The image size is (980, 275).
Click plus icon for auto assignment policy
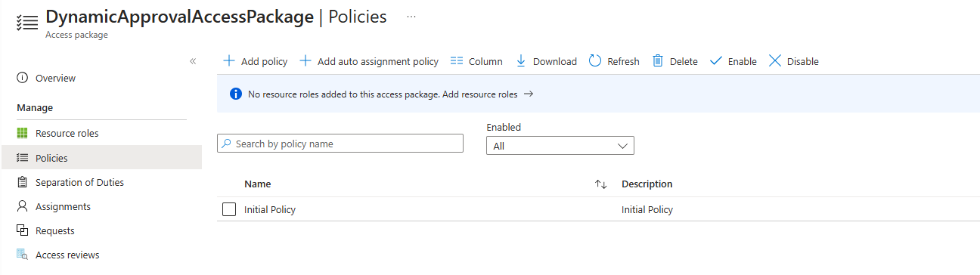(305, 61)
